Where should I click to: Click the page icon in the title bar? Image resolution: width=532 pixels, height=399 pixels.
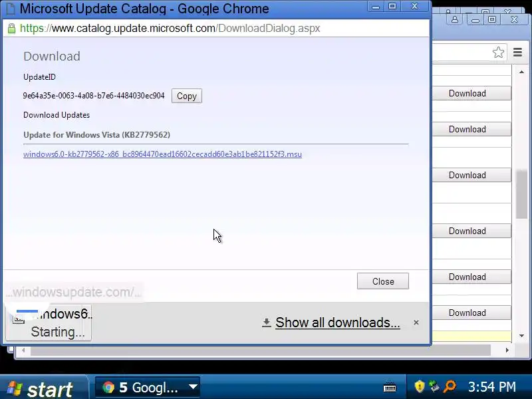tap(11, 9)
